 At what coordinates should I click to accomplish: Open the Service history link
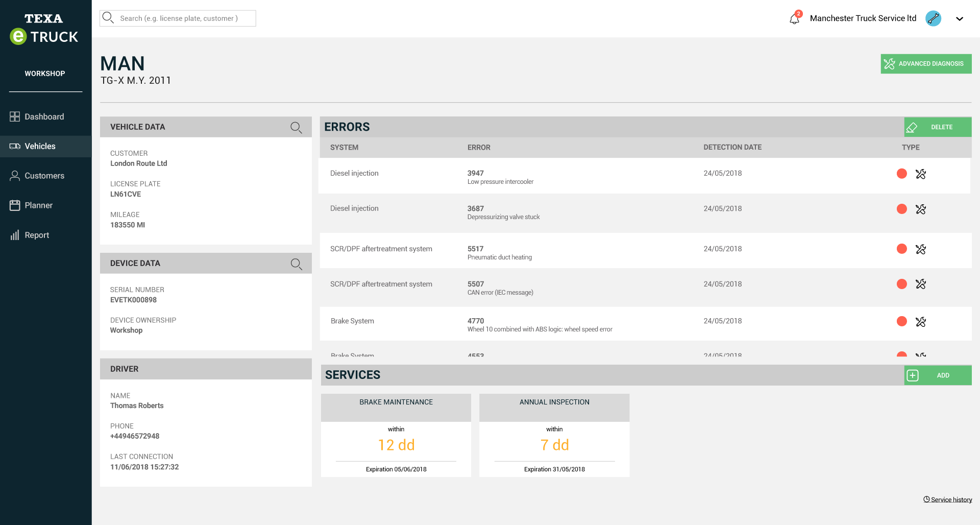[948, 499]
